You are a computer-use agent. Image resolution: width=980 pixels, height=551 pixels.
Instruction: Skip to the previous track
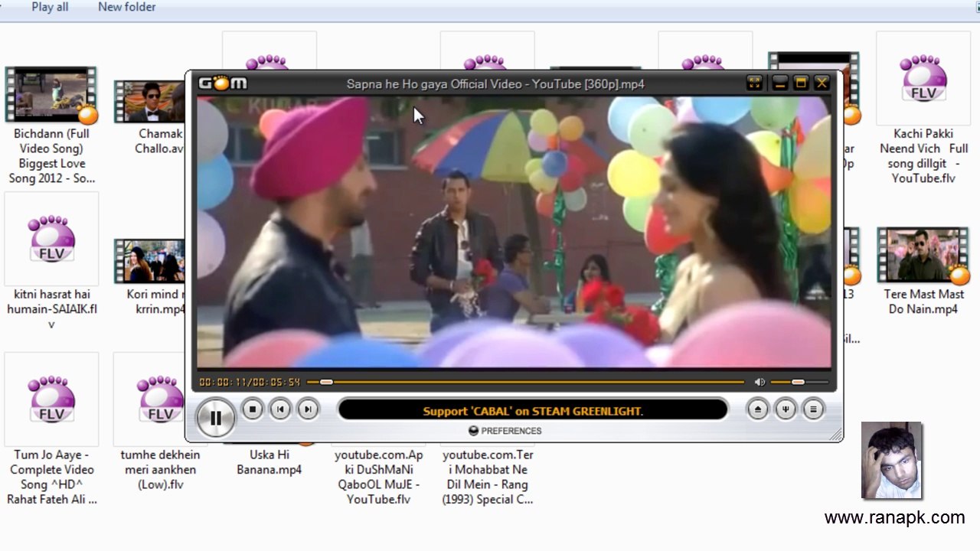point(280,409)
